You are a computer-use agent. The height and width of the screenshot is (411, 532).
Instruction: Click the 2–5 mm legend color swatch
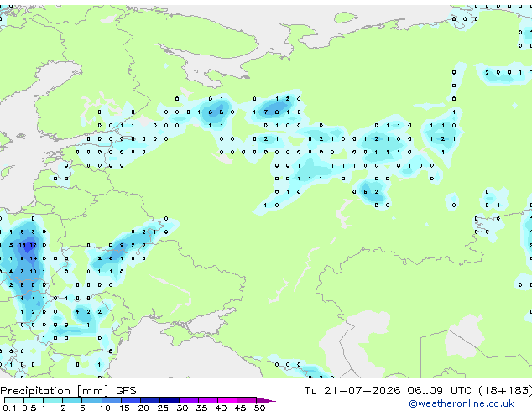point(72,400)
